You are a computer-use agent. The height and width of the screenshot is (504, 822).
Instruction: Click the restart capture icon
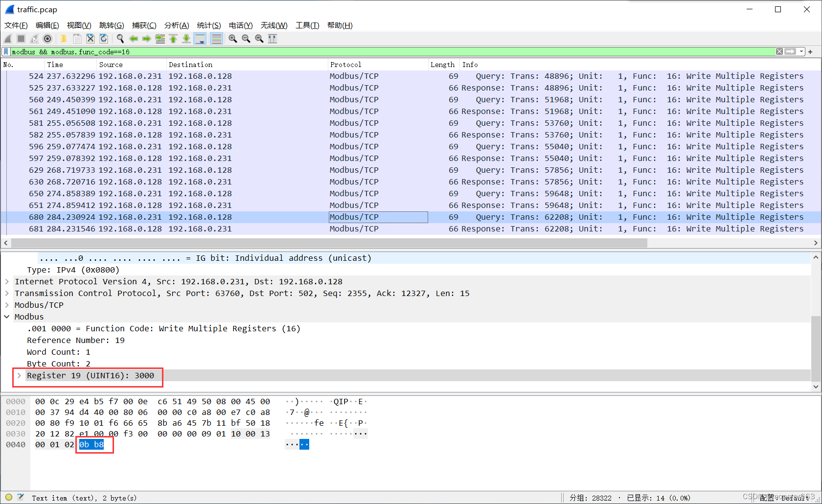click(34, 39)
